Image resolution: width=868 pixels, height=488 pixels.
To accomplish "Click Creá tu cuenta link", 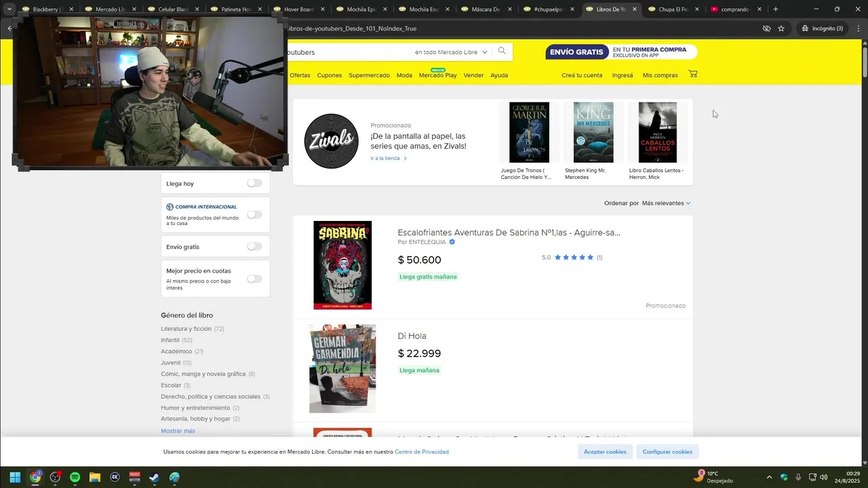I will tap(582, 75).
